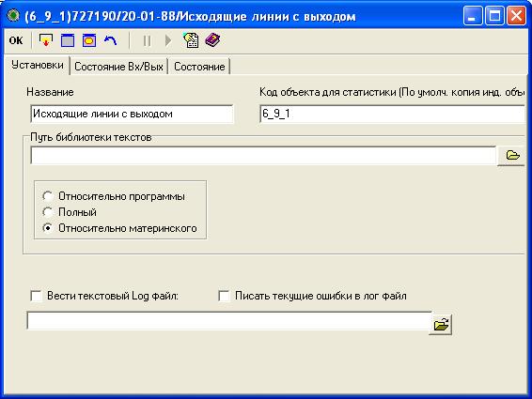
Task: Click the blue undo arrow icon
Action: [111, 40]
